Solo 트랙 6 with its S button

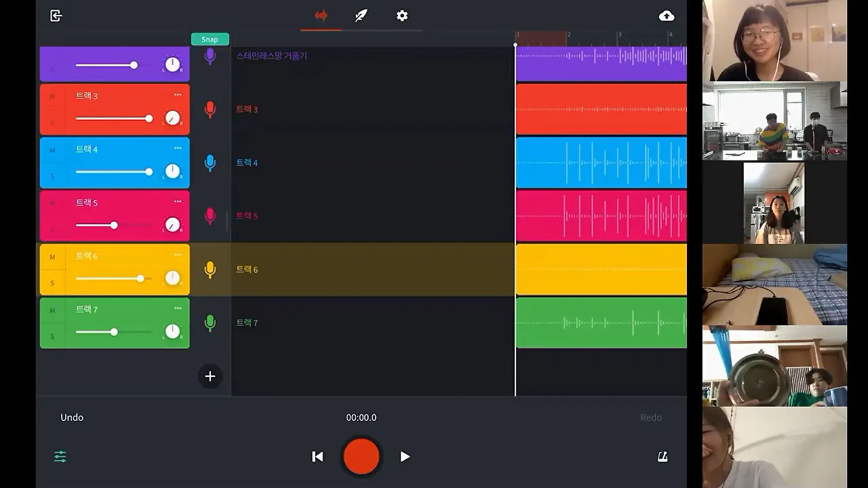(x=52, y=283)
